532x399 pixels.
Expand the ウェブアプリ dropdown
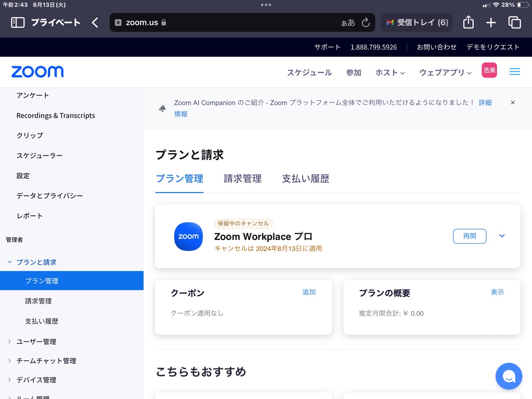pyautogui.click(x=445, y=72)
